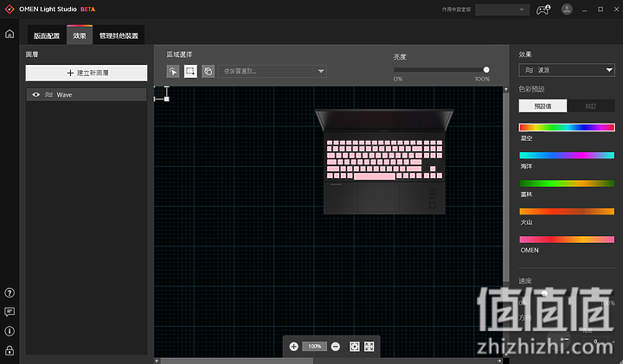Click the expand full view icon

[x=369, y=347]
